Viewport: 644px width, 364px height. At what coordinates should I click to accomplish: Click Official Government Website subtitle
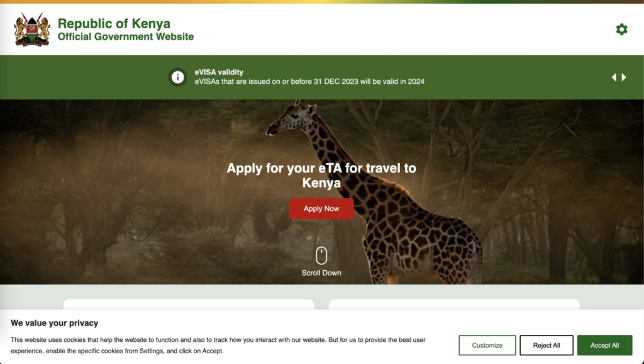(126, 37)
